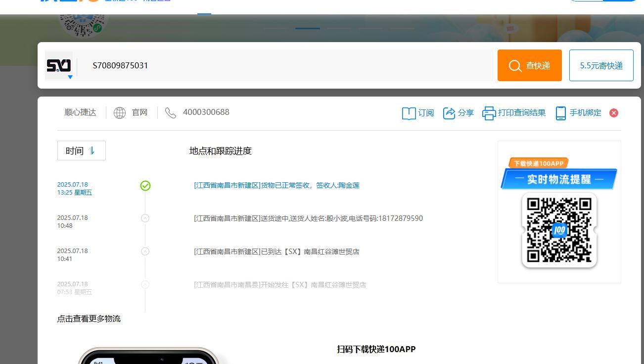Click the 快递100 APP QR code

point(559,230)
